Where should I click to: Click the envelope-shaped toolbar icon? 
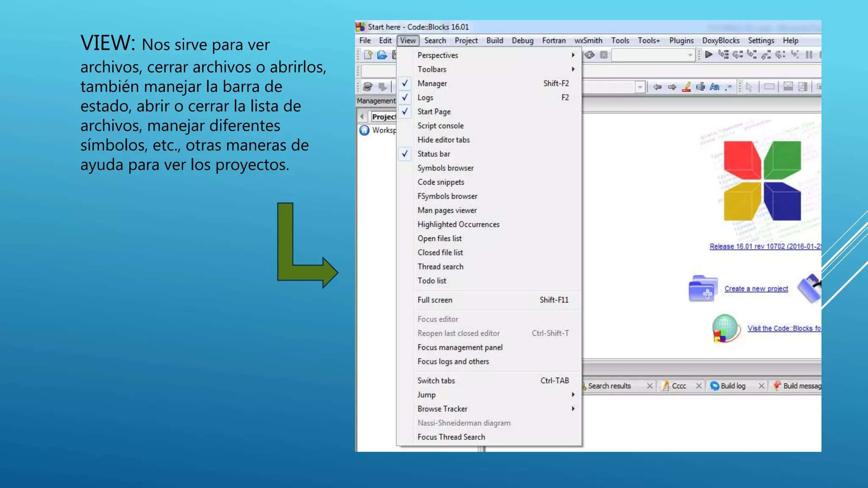point(788,87)
